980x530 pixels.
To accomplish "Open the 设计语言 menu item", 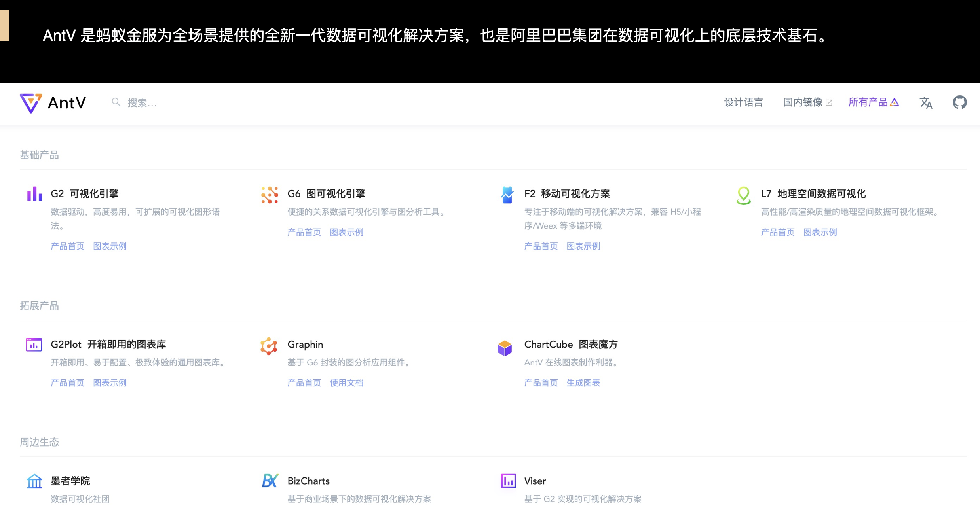I will [x=743, y=102].
